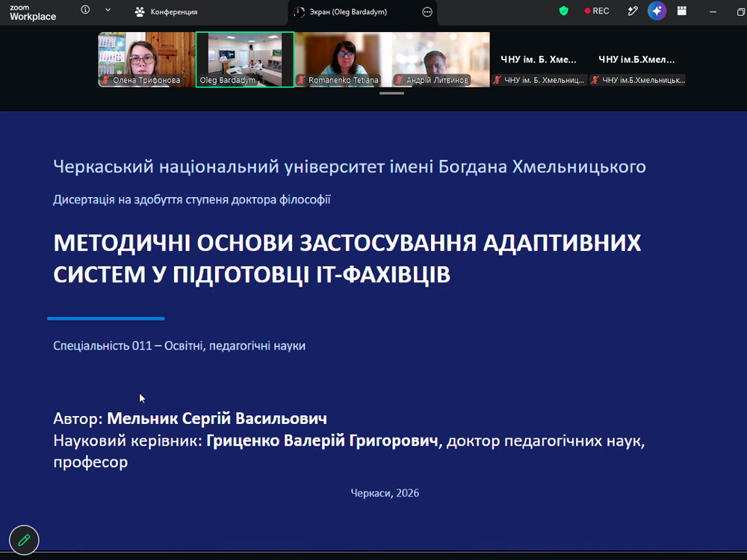Image resolution: width=747 pixels, height=560 pixels.
Task: Click the green pencil annotation button
Action: click(x=24, y=540)
